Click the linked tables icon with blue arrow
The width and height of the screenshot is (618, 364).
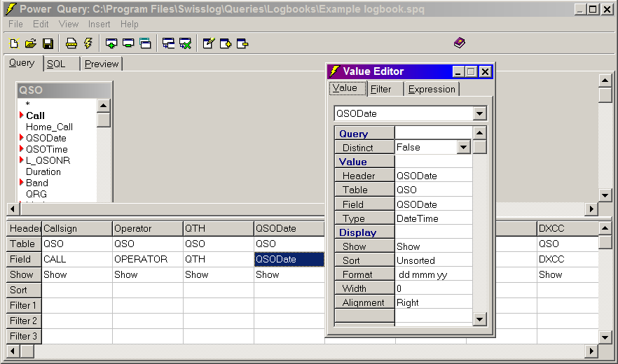pyautogui.click(x=169, y=43)
